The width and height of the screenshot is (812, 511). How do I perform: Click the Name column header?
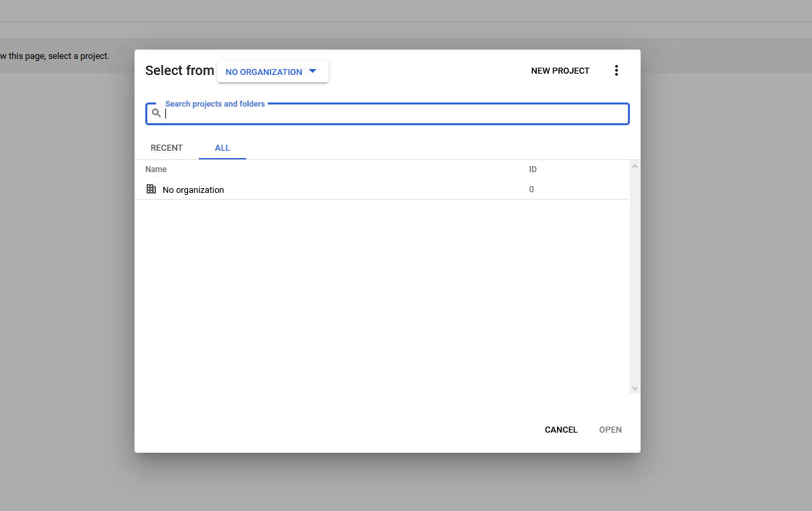(156, 169)
